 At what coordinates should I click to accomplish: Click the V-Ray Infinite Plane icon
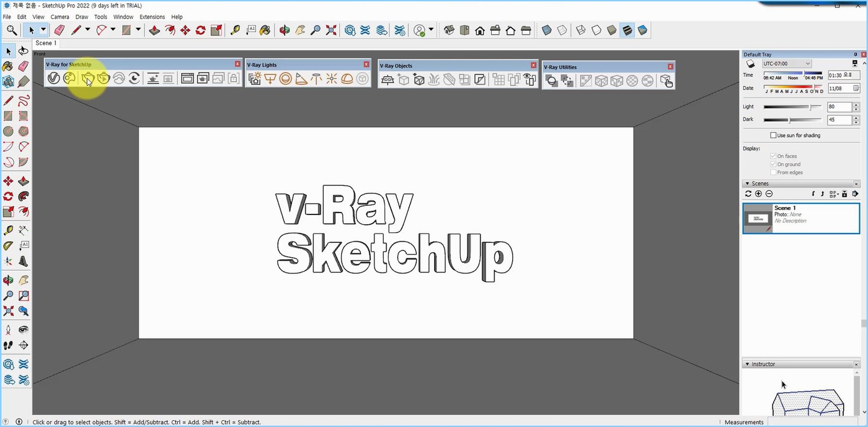point(387,80)
